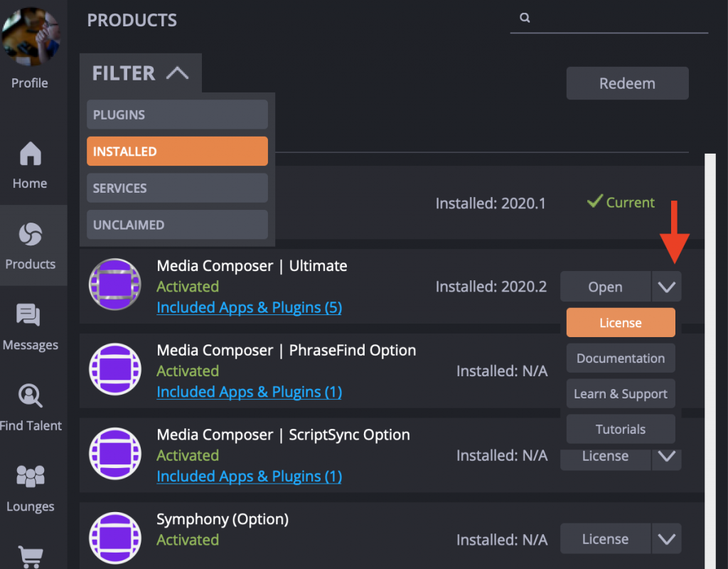Image resolution: width=728 pixels, height=569 pixels.
Task: Select Documentation in dropdown menu
Action: point(621,358)
